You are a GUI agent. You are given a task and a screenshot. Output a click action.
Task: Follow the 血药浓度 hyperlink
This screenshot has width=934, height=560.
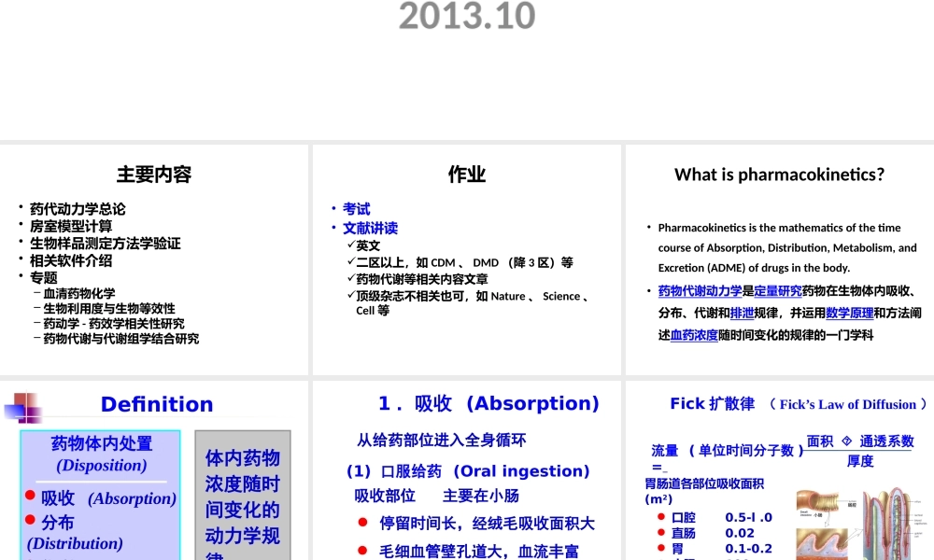pyautogui.click(x=694, y=334)
